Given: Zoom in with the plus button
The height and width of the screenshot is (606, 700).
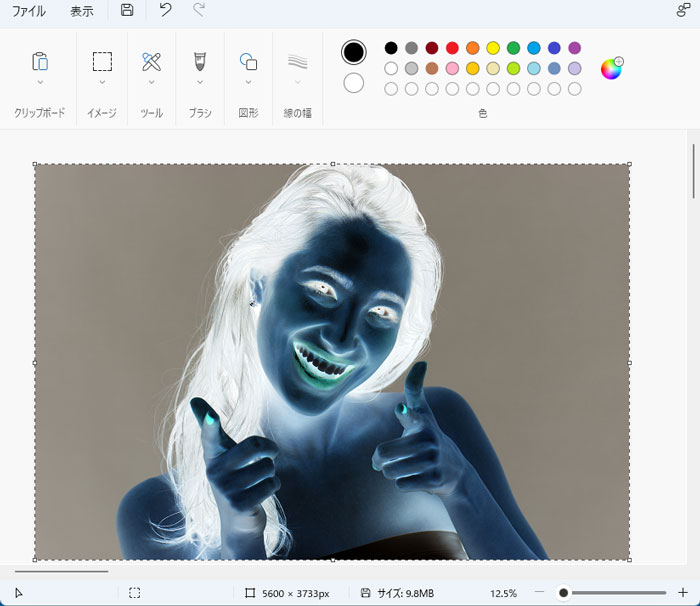Looking at the screenshot, I should coord(683,593).
